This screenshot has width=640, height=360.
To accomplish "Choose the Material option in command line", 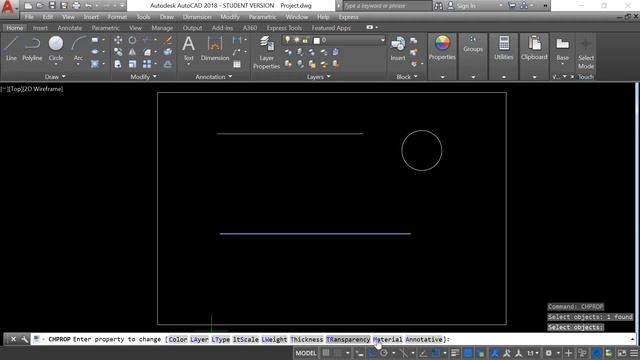I will (387, 339).
